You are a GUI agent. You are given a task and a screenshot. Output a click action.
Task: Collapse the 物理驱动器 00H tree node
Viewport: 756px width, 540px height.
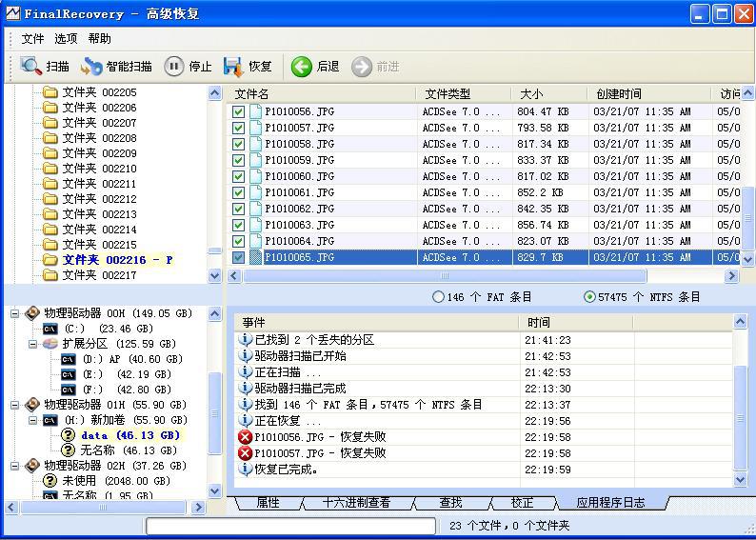(x=15, y=313)
